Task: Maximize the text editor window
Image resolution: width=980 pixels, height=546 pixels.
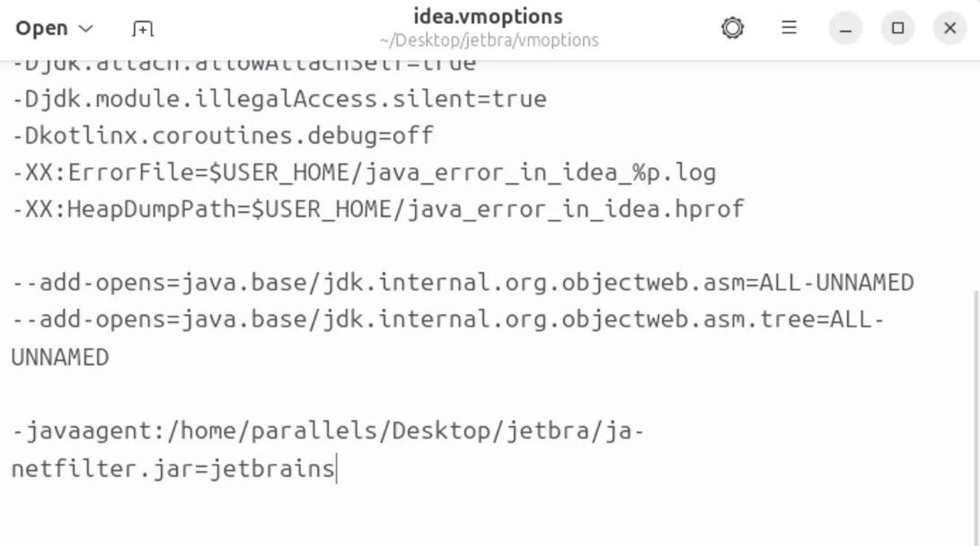Action: click(x=897, y=28)
